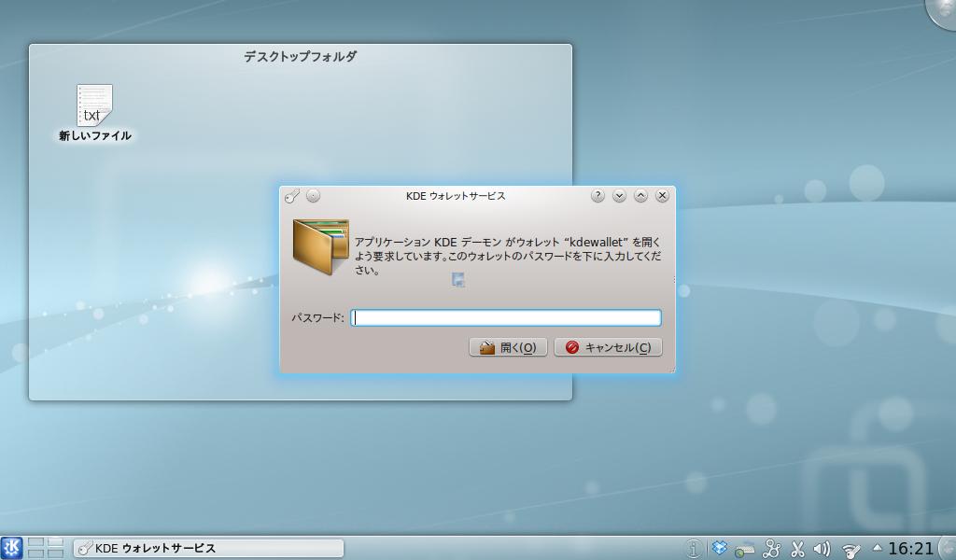Show hidden system tray icons arrow
This screenshot has width=956, height=560.
[878, 547]
